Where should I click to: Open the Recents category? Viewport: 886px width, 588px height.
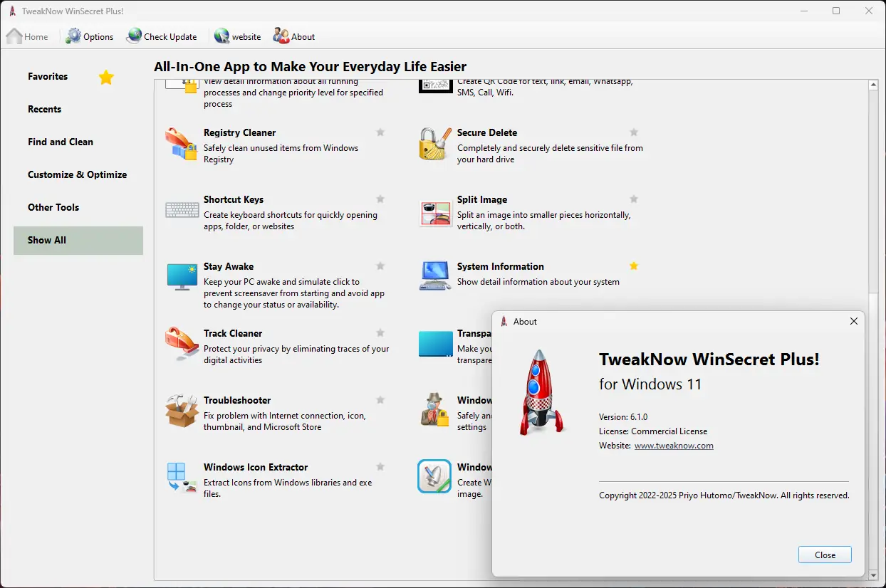click(x=78, y=110)
